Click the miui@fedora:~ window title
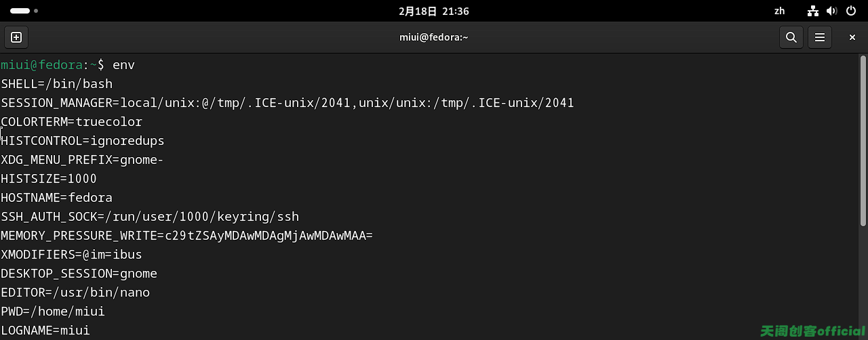The height and width of the screenshot is (340, 868). pos(434,37)
